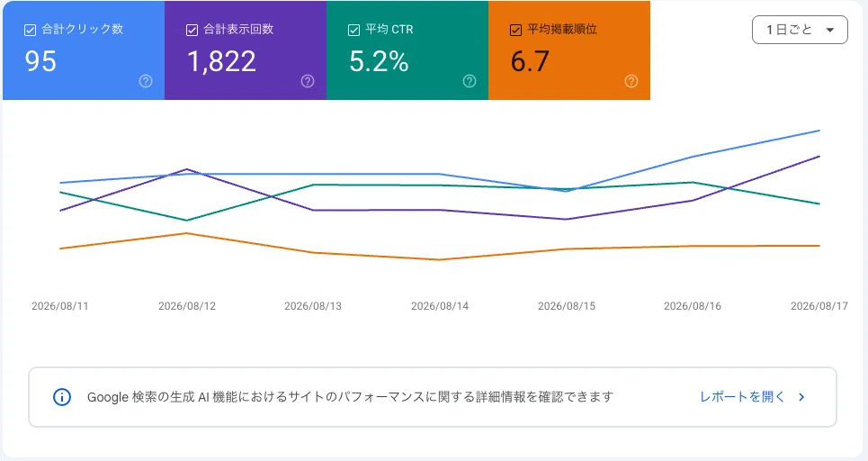
Task: Select the 95 total clicks value
Action: pos(40,61)
